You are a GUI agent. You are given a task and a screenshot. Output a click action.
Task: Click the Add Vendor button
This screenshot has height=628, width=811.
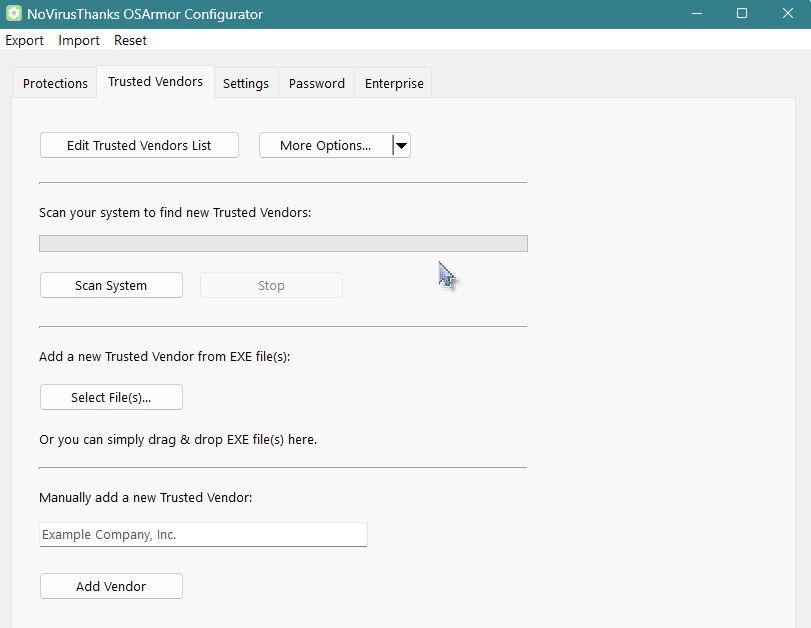coord(111,586)
